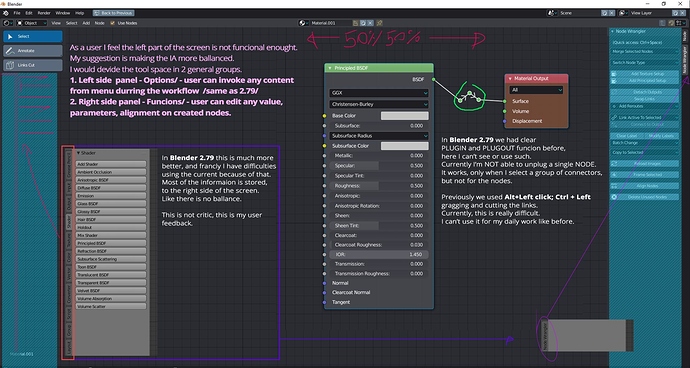The width and height of the screenshot is (690, 368).
Task: Click the View Layer browse icon
Action: 623,13
